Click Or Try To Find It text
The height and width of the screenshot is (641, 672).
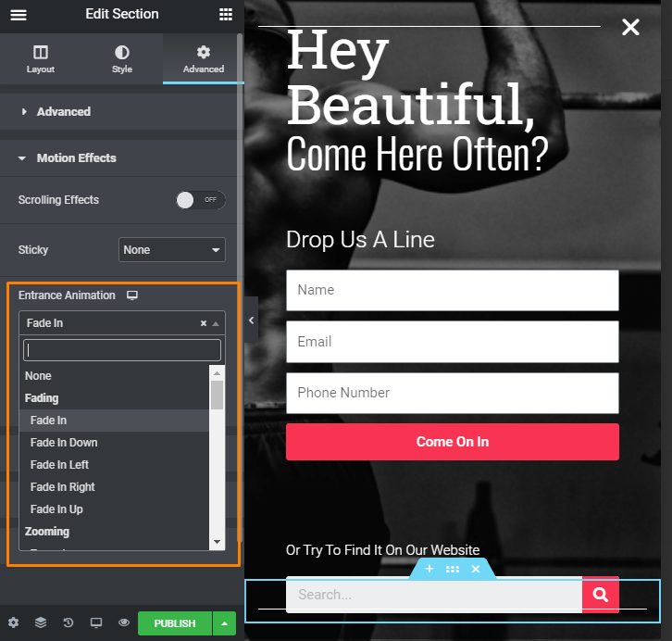pyautogui.click(x=382, y=550)
